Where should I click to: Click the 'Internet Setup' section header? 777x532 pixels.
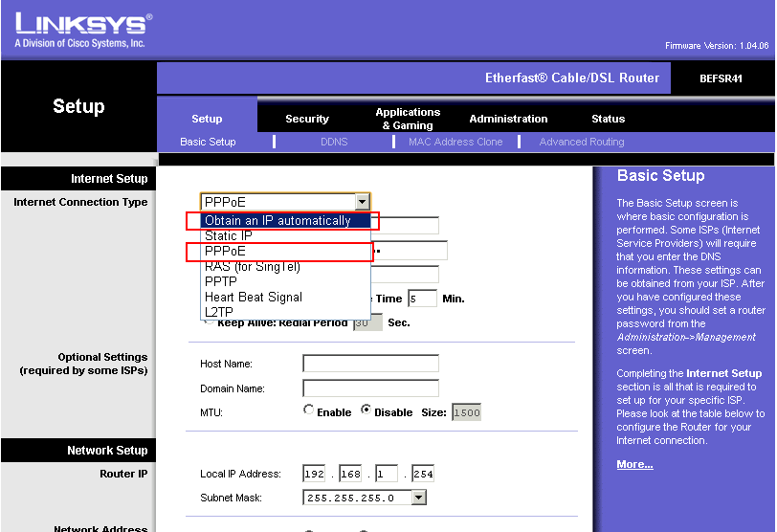coord(109,178)
